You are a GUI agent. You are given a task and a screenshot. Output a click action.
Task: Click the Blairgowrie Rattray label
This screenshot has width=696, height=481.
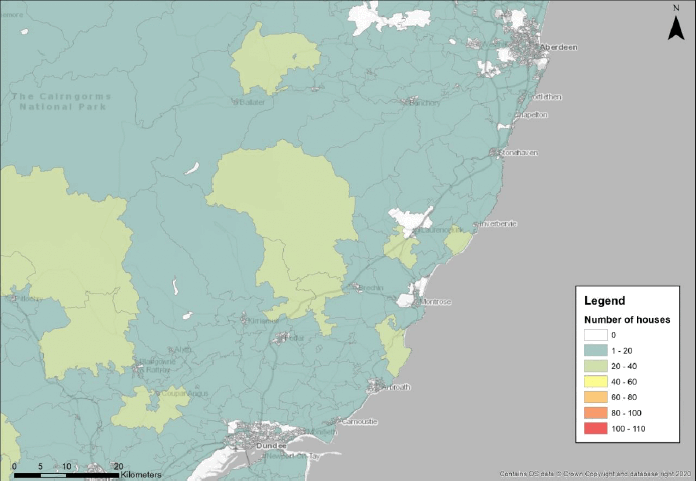[158, 365]
